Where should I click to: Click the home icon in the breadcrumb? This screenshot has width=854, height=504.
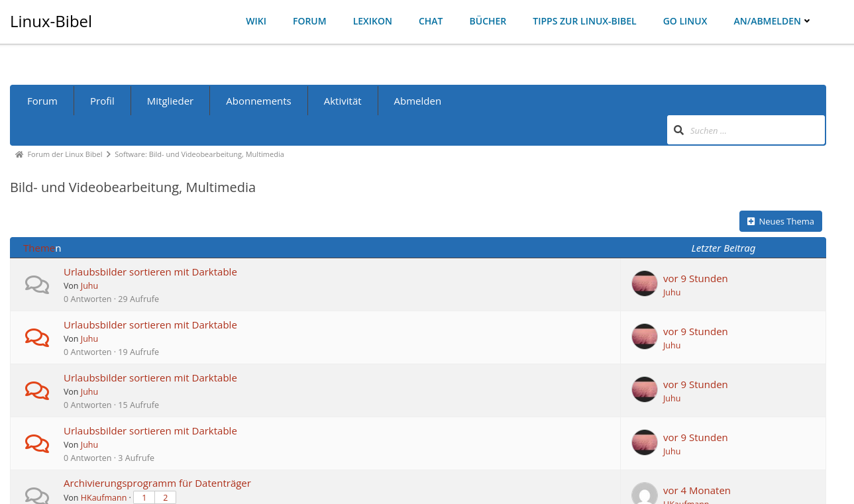click(19, 154)
